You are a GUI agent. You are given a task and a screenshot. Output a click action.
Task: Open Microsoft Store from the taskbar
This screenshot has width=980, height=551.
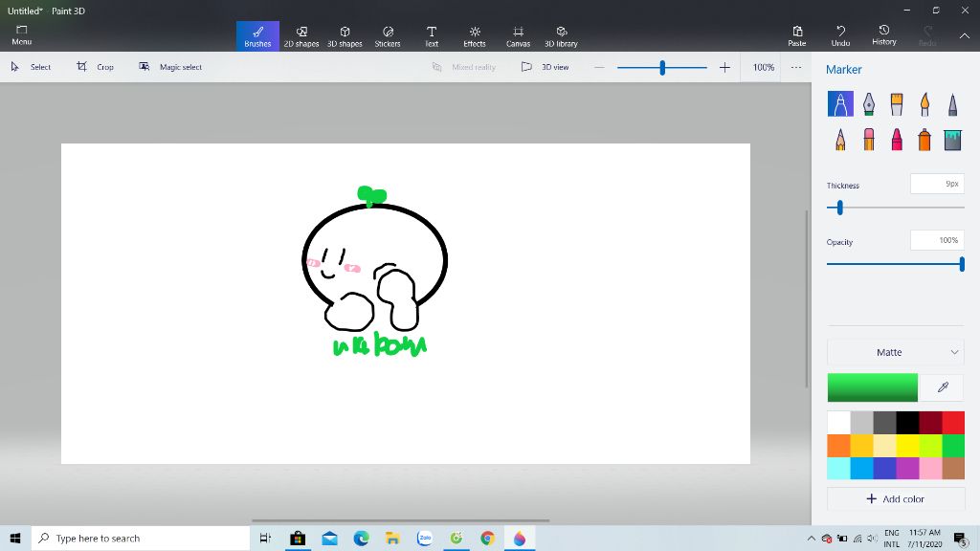[x=298, y=538]
